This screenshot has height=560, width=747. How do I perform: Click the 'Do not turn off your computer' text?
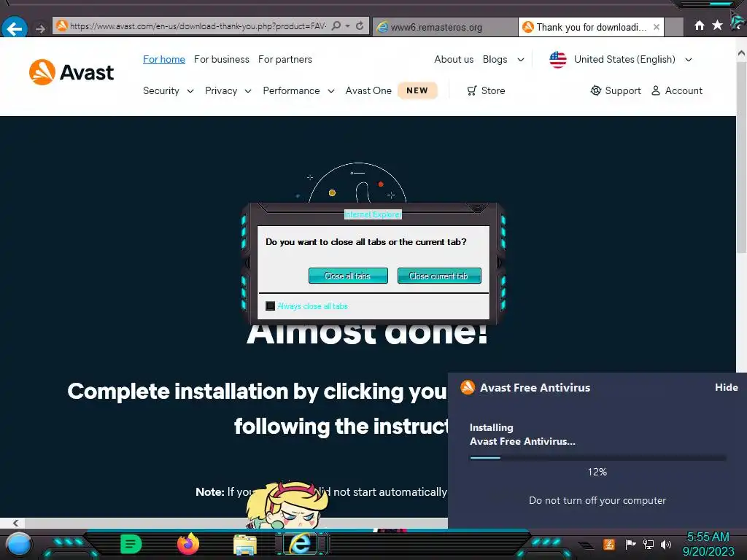click(x=597, y=500)
